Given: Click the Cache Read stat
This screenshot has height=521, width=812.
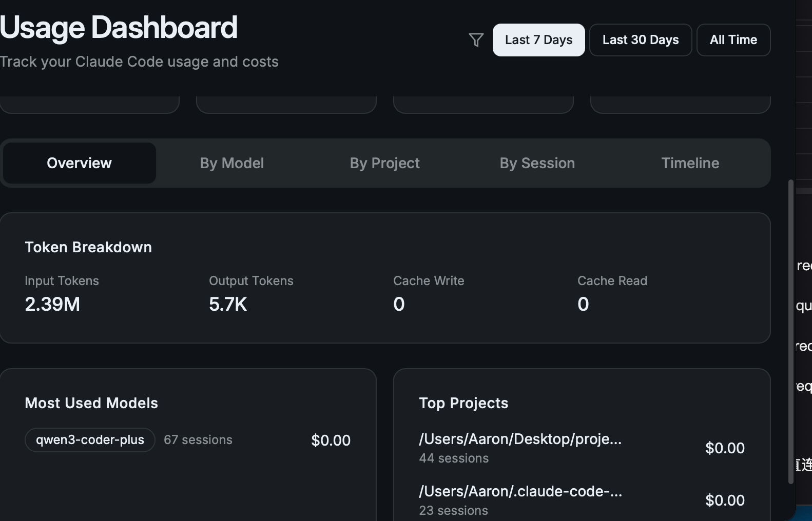Looking at the screenshot, I should click(612, 293).
